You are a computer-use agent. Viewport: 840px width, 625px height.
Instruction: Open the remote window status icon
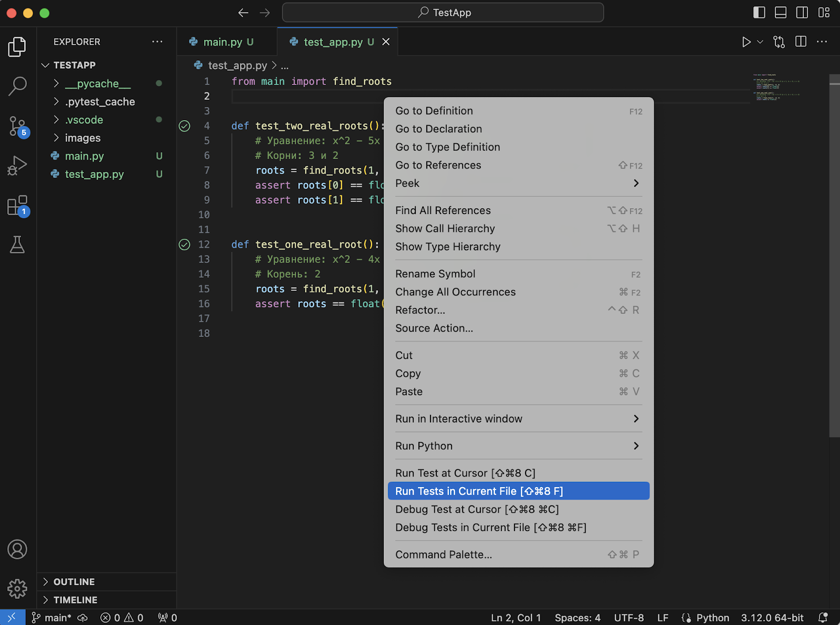coord(12,618)
